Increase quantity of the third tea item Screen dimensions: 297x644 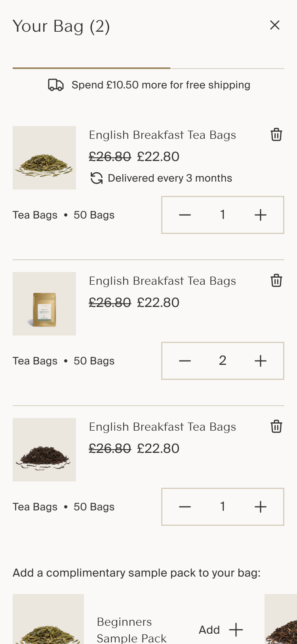(x=260, y=507)
